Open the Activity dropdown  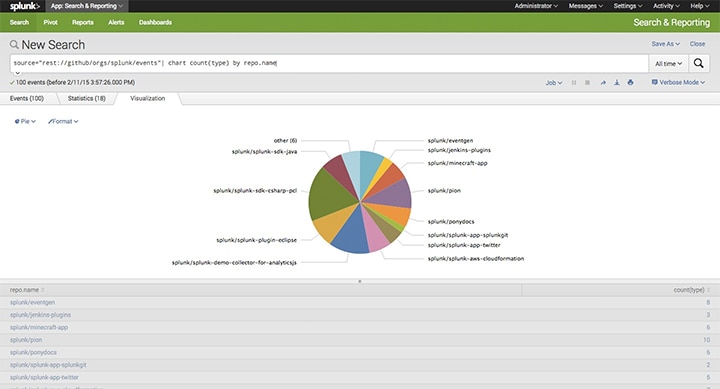tap(666, 6)
